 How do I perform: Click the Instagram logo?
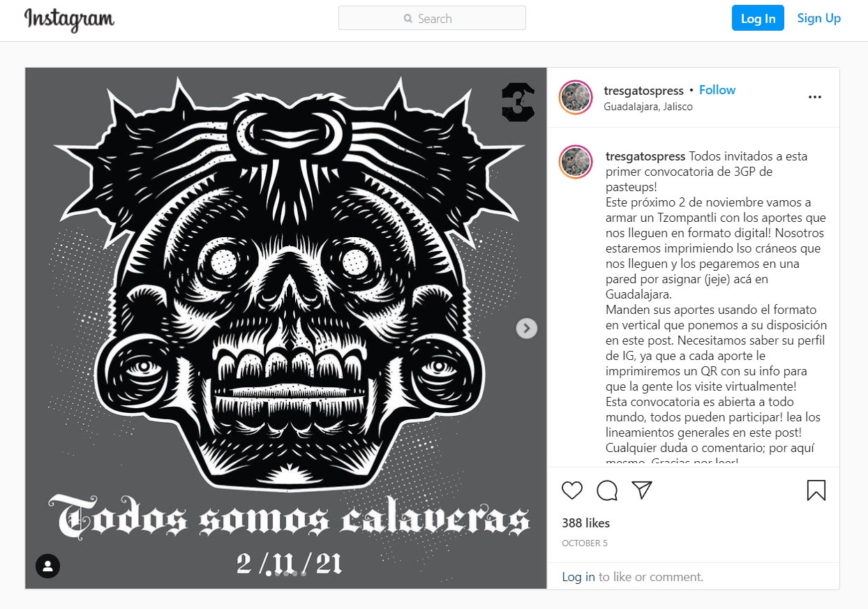[70, 20]
